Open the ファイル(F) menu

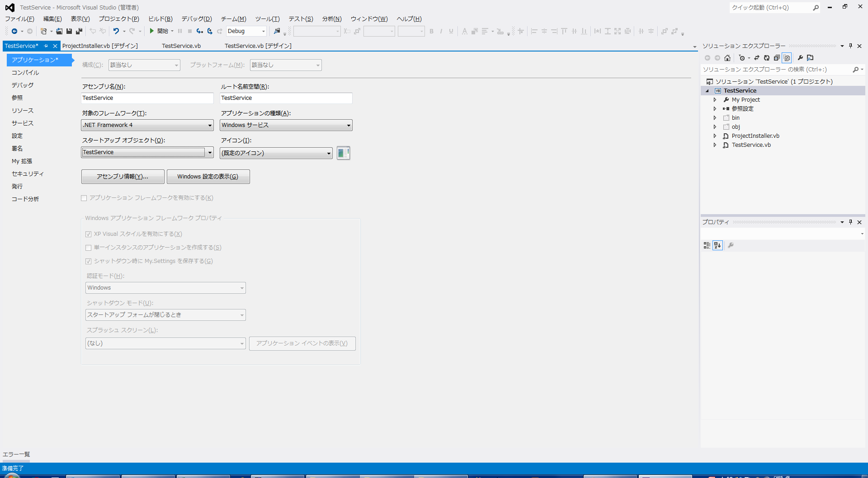click(x=19, y=19)
